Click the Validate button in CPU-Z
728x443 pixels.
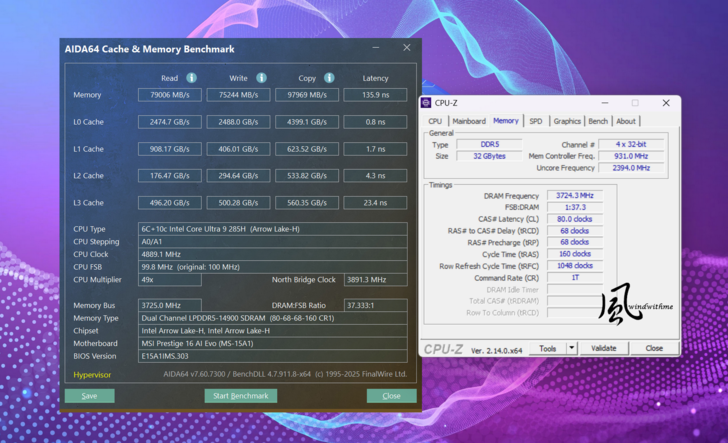point(604,348)
